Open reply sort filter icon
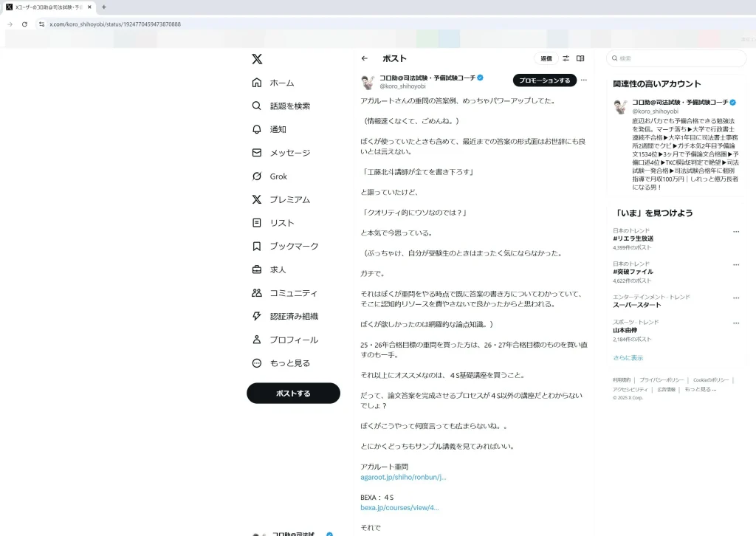This screenshot has height=536, width=756. point(566,58)
